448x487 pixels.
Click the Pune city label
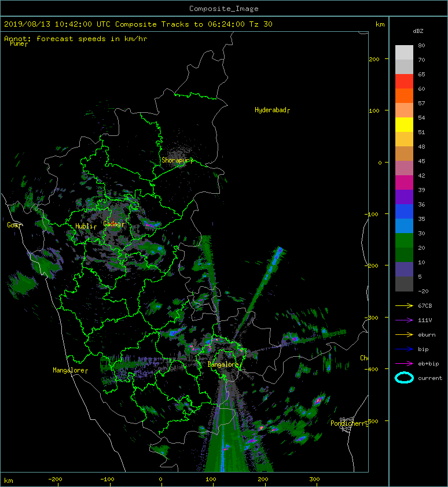17,44
